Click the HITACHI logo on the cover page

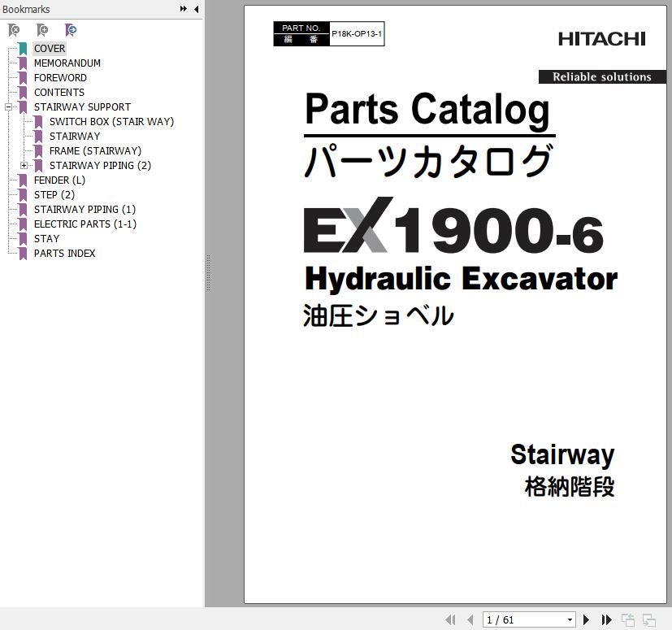[x=602, y=39]
